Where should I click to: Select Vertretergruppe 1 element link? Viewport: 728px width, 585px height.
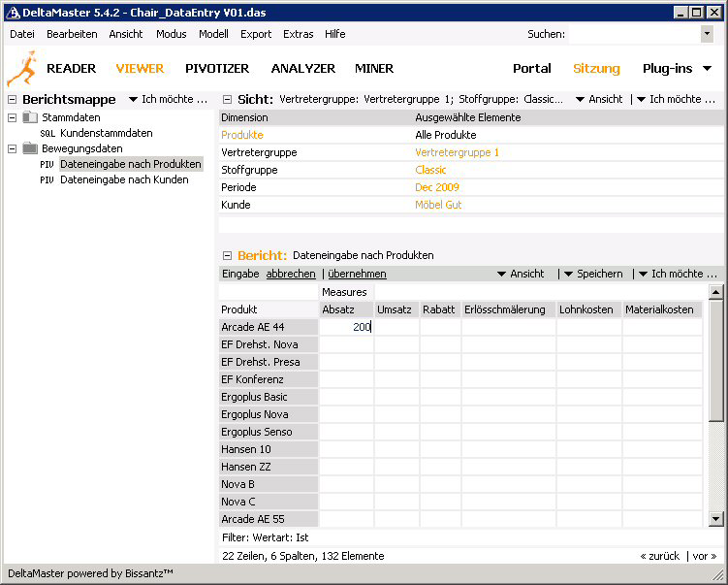tap(457, 152)
